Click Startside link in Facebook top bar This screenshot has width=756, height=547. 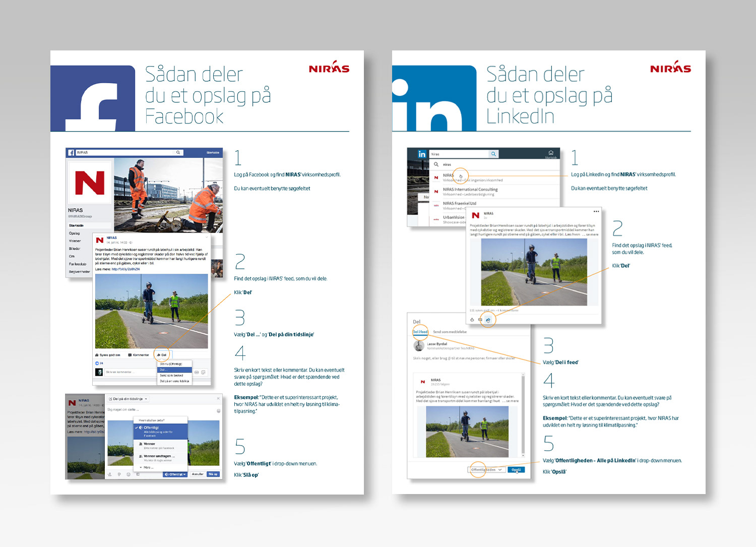[213, 152]
